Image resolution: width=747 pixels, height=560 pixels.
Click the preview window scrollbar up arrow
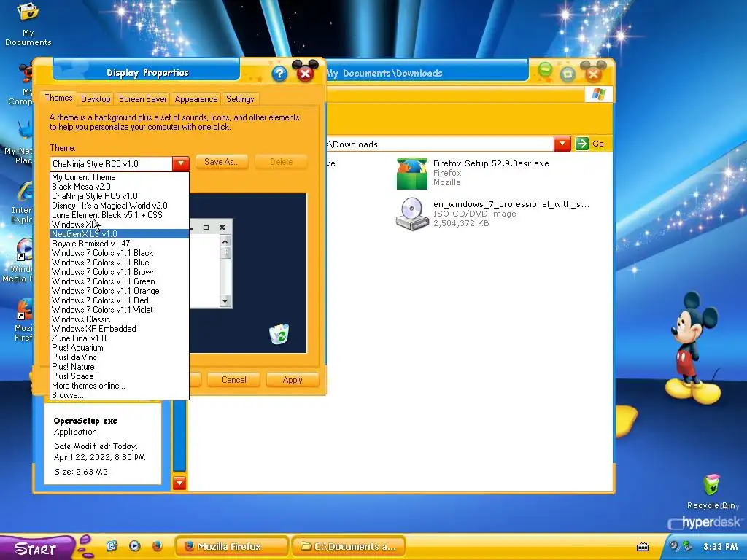coord(225,241)
